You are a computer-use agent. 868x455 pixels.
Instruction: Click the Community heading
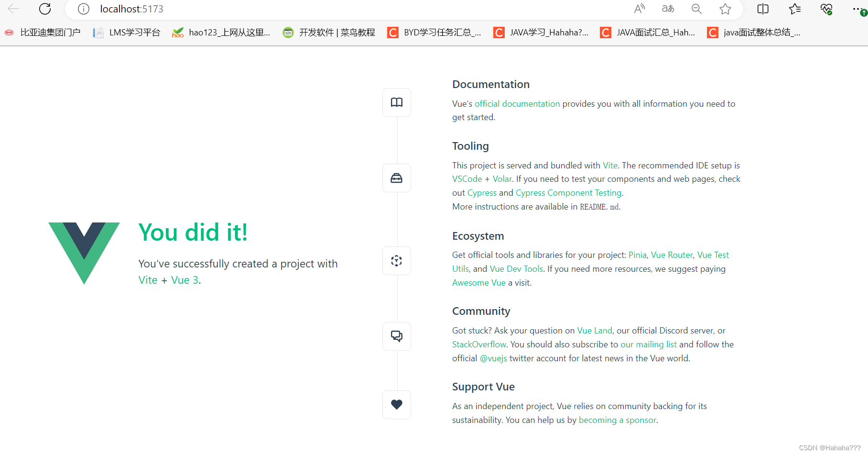(481, 311)
